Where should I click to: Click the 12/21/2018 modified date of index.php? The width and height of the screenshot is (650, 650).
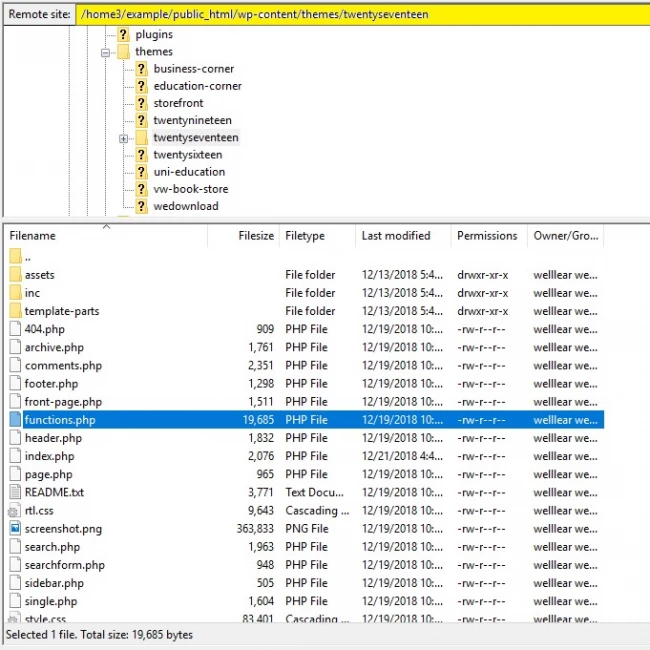(402, 456)
